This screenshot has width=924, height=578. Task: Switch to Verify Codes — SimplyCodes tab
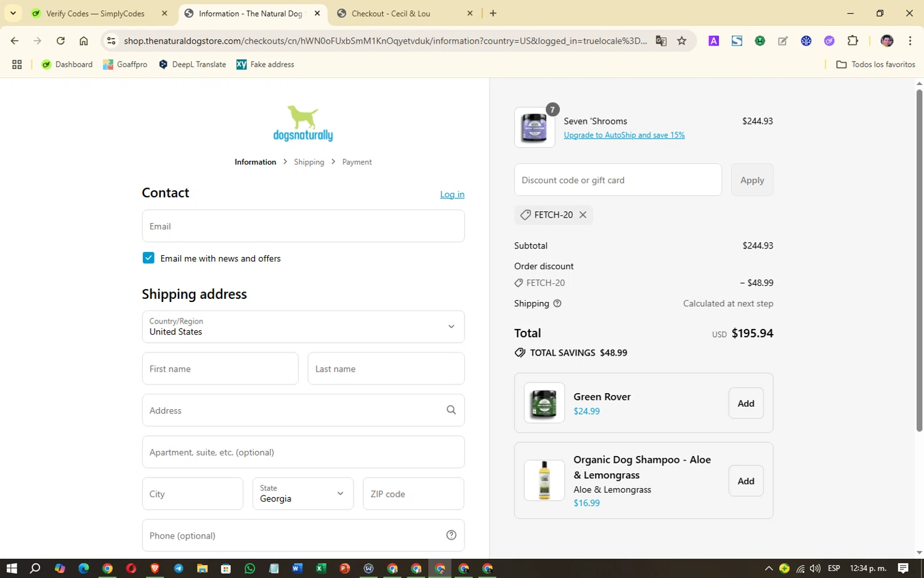[x=95, y=13]
